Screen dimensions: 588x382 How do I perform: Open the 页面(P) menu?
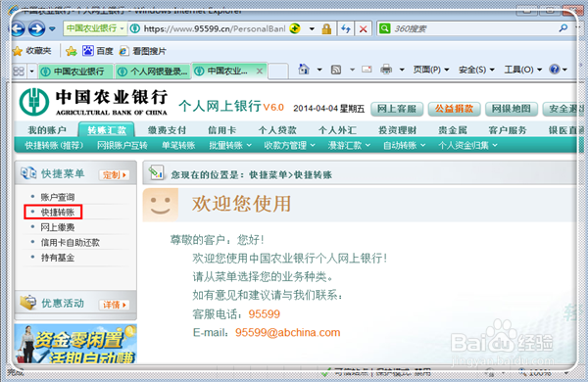click(431, 70)
